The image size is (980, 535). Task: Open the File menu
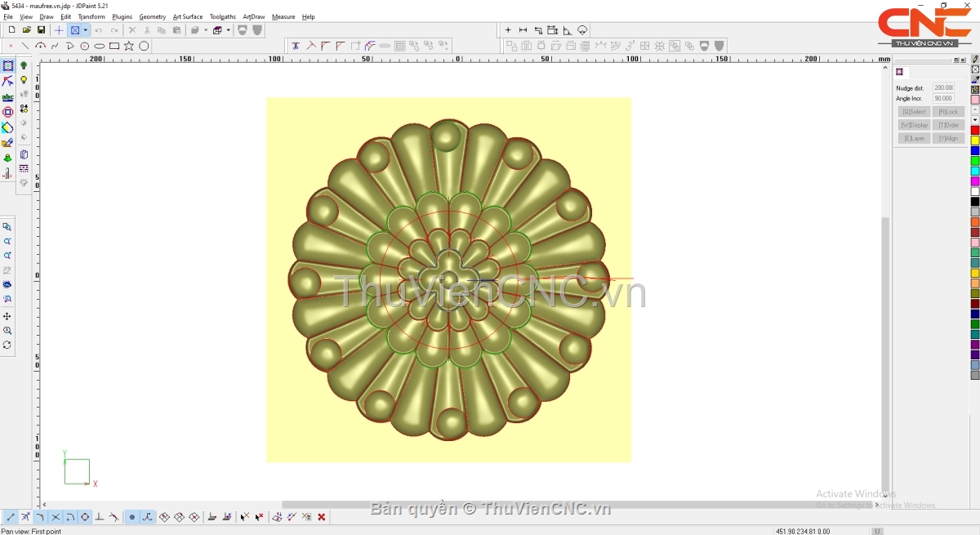(x=8, y=16)
